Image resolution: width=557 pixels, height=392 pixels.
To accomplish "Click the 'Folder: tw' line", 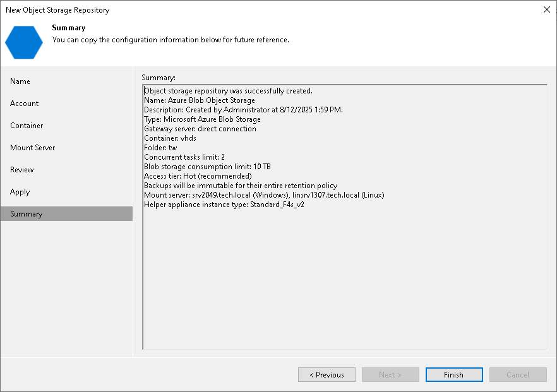I will point(160,148).
